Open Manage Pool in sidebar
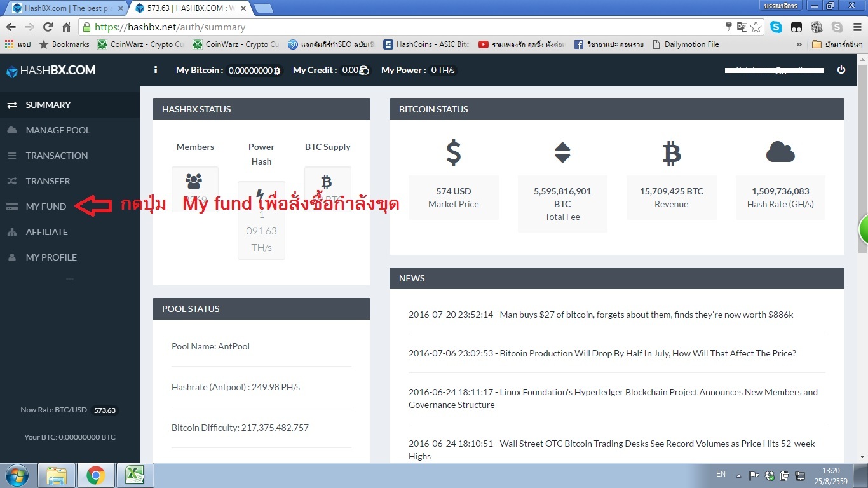Image resolution: width=868 pixels, height=488 pixels. coord(70,130)
